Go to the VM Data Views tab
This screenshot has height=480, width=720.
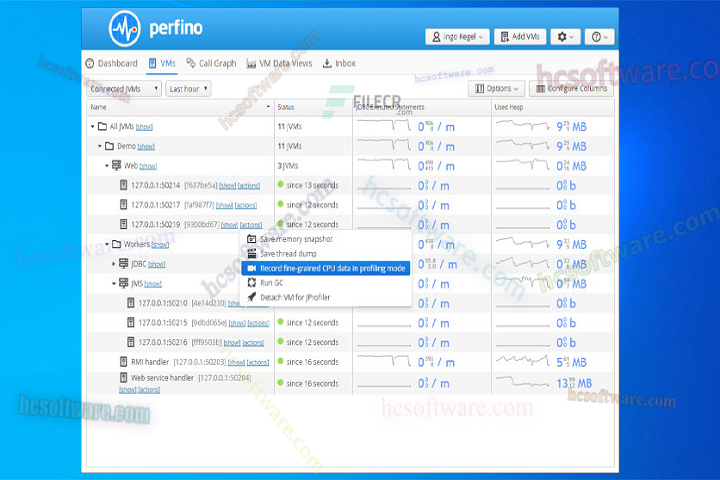pos(279,63)
